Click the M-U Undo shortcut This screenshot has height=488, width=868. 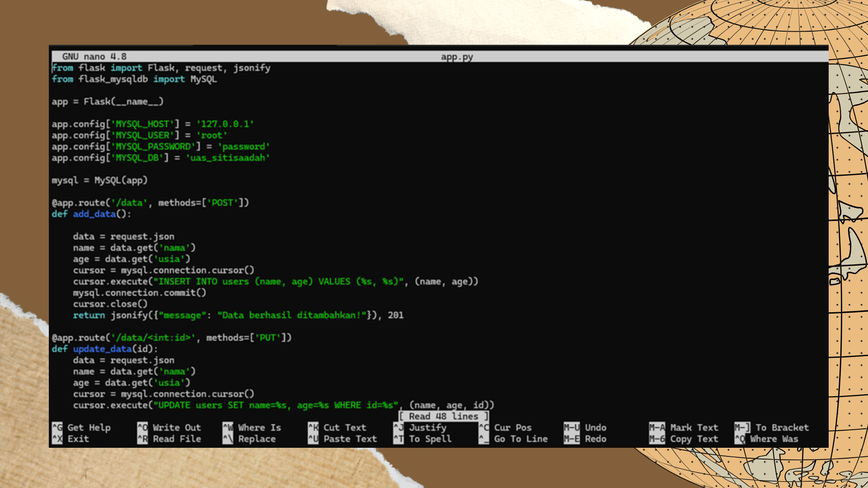click(x=585, y=427)
